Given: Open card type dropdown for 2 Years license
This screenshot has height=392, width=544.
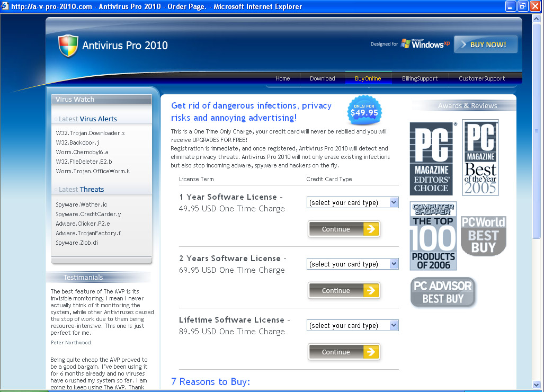Looking at the screenshot, I should pyautogui.click(x=352, y=264).
